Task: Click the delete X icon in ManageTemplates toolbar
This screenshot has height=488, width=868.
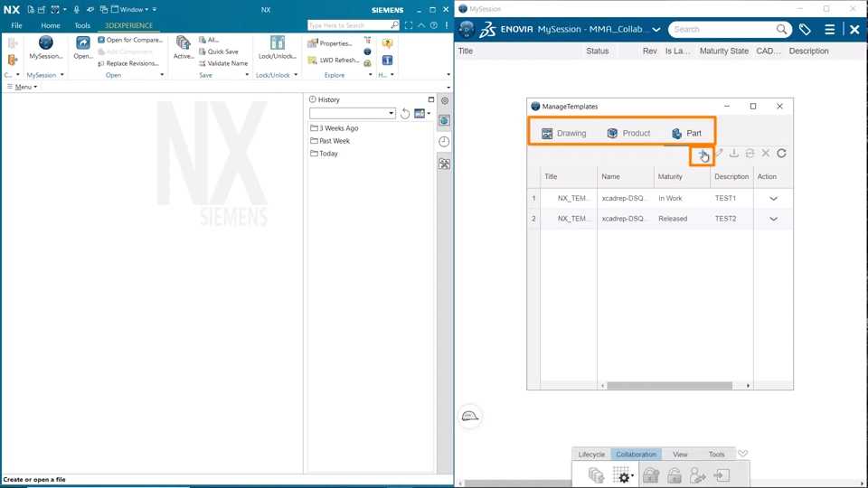Action: 766,154
